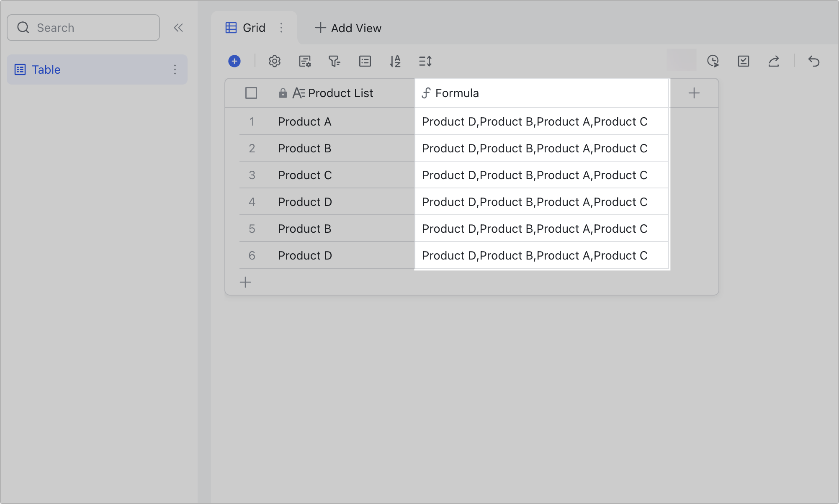Click row number 2
The height and width of the screenshot is (504, 839).
(x=252, y=148)
